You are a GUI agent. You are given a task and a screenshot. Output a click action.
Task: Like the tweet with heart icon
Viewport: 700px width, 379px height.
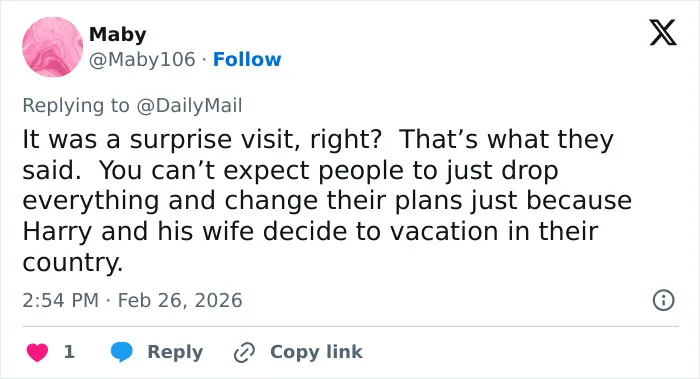[38, 352]
